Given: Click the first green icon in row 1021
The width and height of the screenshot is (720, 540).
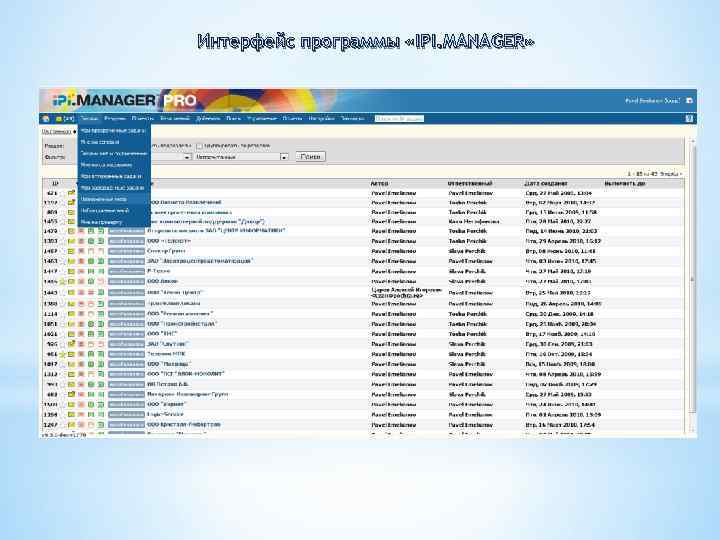Looking at the screenshot, I should coord(91,334).
